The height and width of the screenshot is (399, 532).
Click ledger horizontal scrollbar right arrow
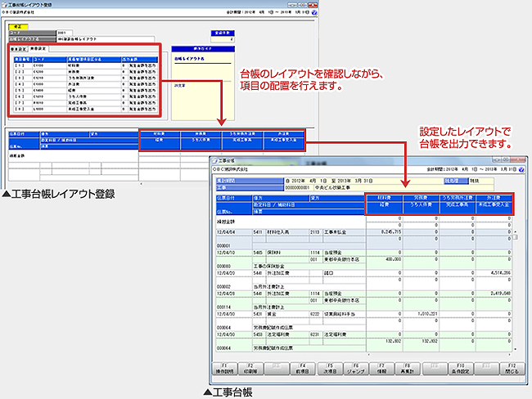coord(509,355)
